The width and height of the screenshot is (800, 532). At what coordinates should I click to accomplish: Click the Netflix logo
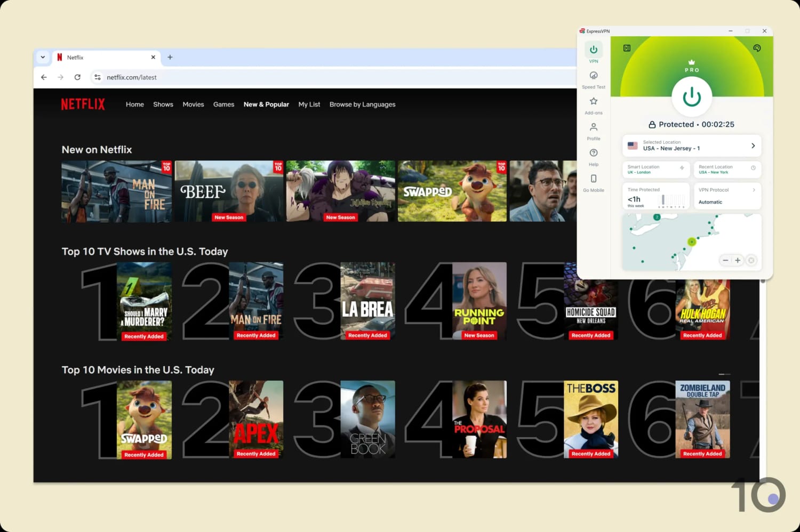[x=83, y=104]
